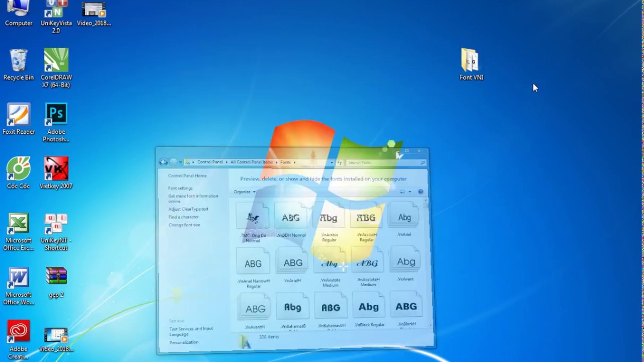This screenshot has height=362, width=644.
Task: Open Find a character link
Action: click(x=184, y=217)
